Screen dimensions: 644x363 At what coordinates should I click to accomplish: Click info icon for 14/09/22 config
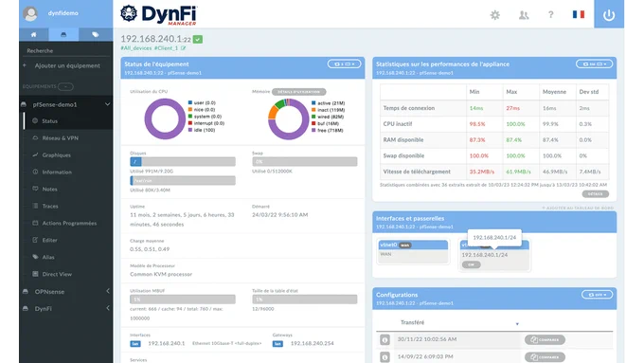pyautogui.click(x=385, y=357)
